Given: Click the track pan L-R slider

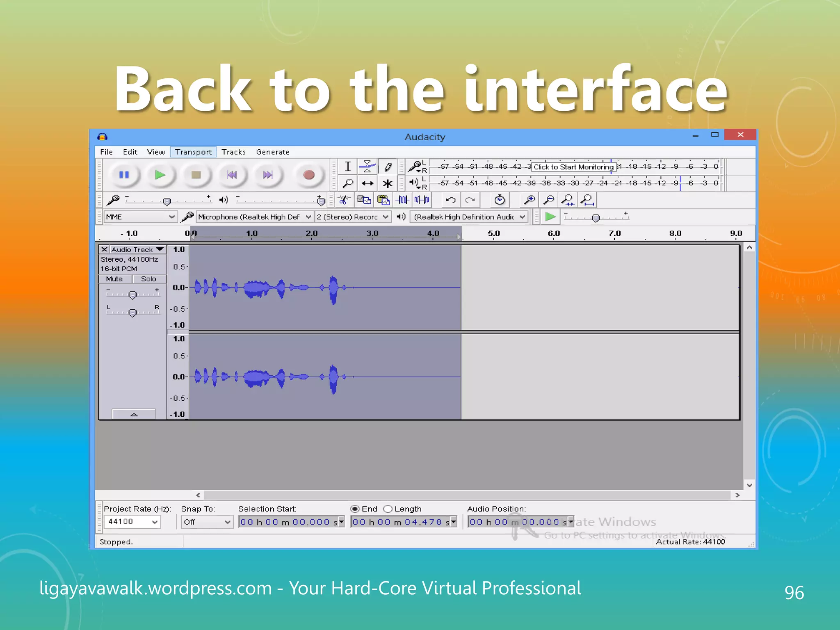Looking at the screenshot, I should click(132, 313).
